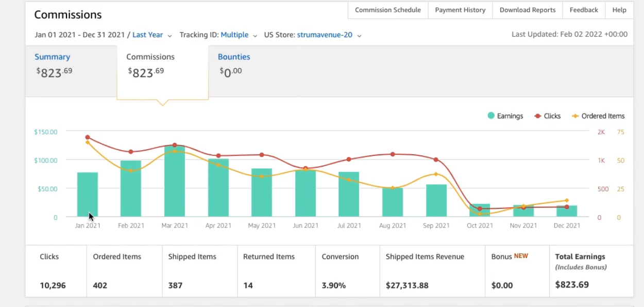Screen dimensions: 644x307
Task: Click the Total Earnings value $823.69
Action: coord(572,285)
